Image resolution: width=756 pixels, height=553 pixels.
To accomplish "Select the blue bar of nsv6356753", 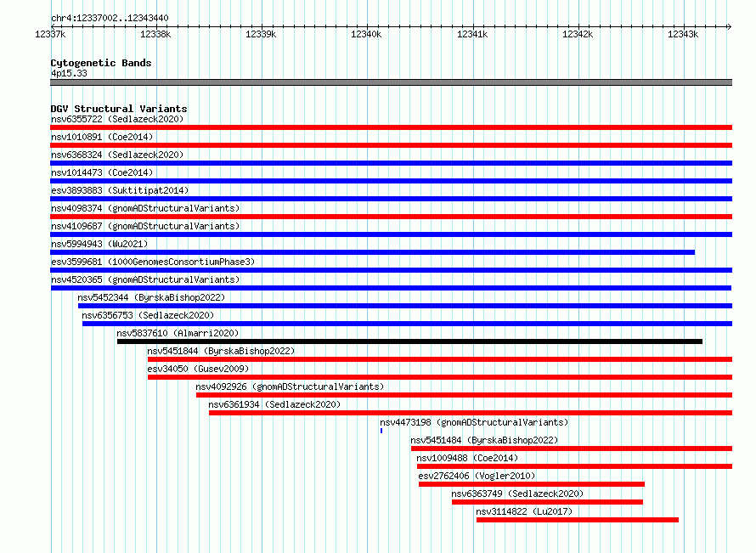I will [408, 324].
